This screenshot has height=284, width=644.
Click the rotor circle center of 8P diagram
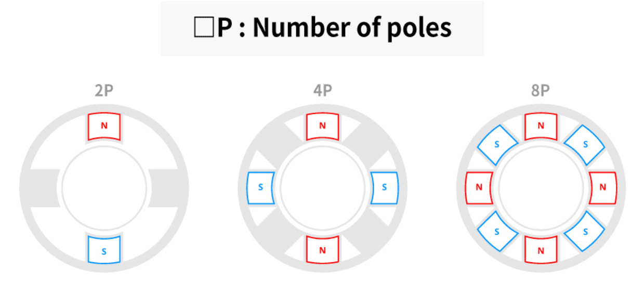click(541, 187)
